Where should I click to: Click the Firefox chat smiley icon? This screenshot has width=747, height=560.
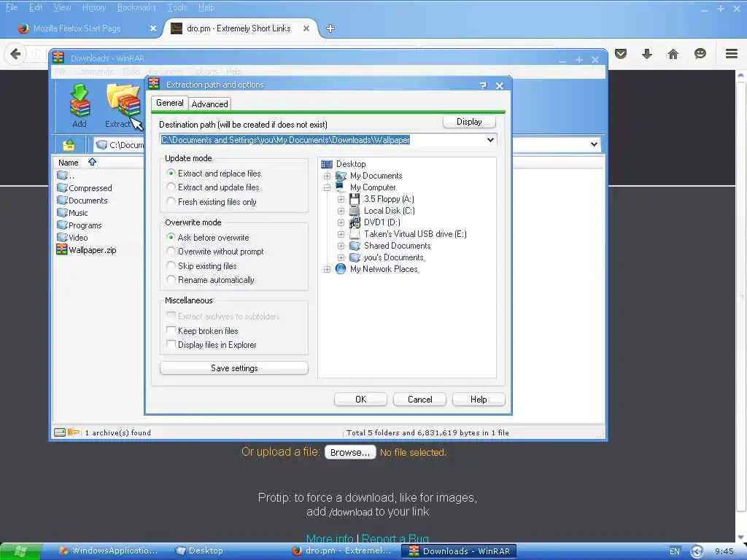pos(700,54)
